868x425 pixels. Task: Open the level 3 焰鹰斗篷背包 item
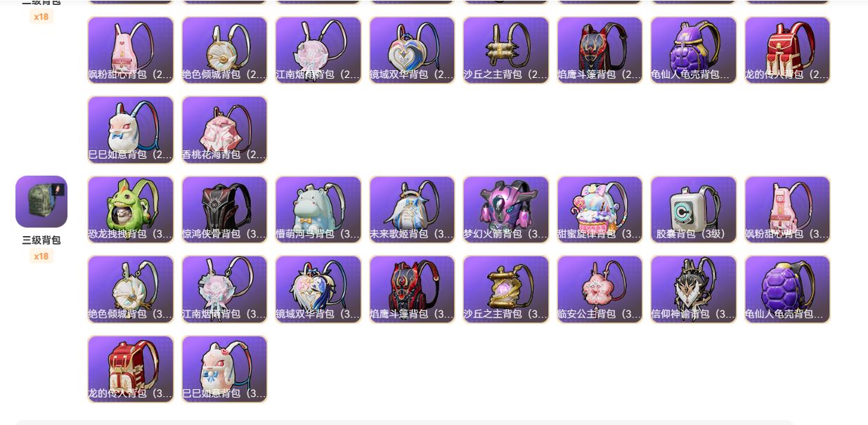click(x=412, y=289)
